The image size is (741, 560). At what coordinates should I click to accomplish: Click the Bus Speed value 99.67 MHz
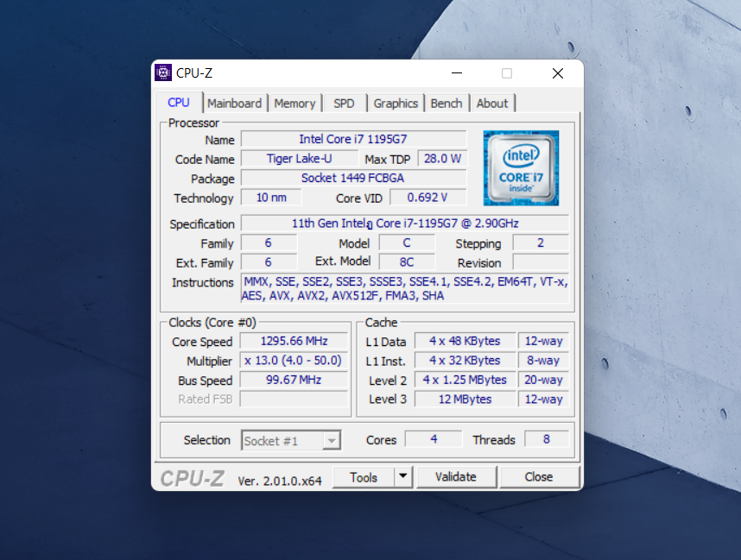294,380
